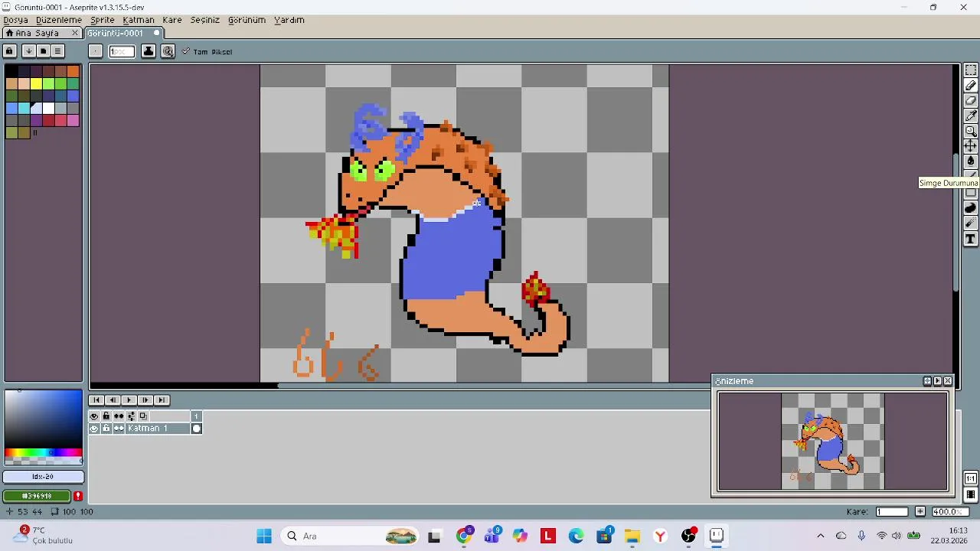Play animation in Önizleme preview panel
Image resolution: width=980 pixels, height=551 pixels.
[937, 381]
